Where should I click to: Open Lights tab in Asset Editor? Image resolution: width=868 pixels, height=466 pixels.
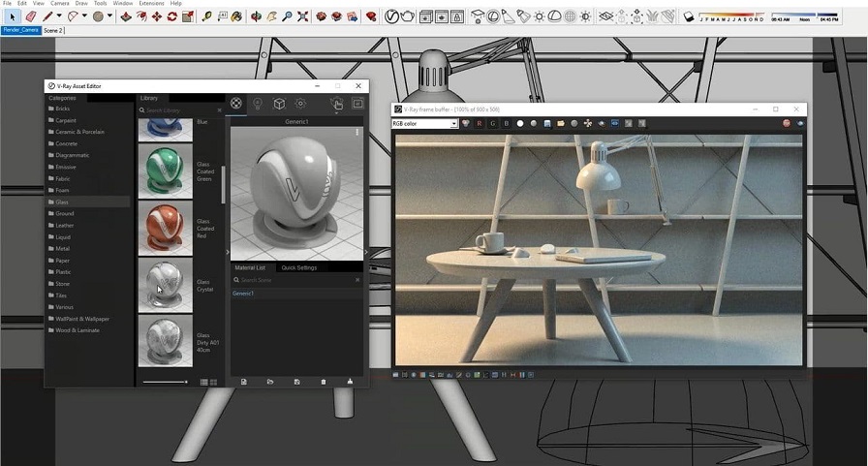coord(258,104)
